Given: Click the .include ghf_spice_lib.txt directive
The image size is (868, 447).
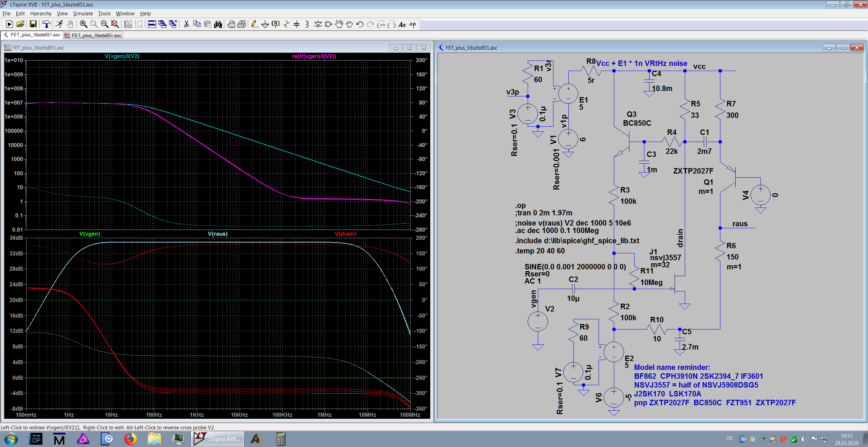Looking at the screenshot, I should [x=577, y=241].
